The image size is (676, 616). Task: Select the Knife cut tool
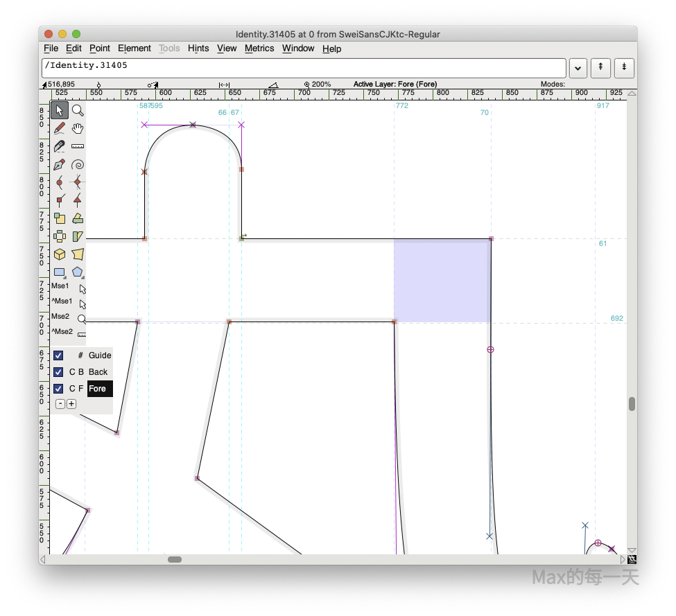pyautogui.click(x=60, y=146)
